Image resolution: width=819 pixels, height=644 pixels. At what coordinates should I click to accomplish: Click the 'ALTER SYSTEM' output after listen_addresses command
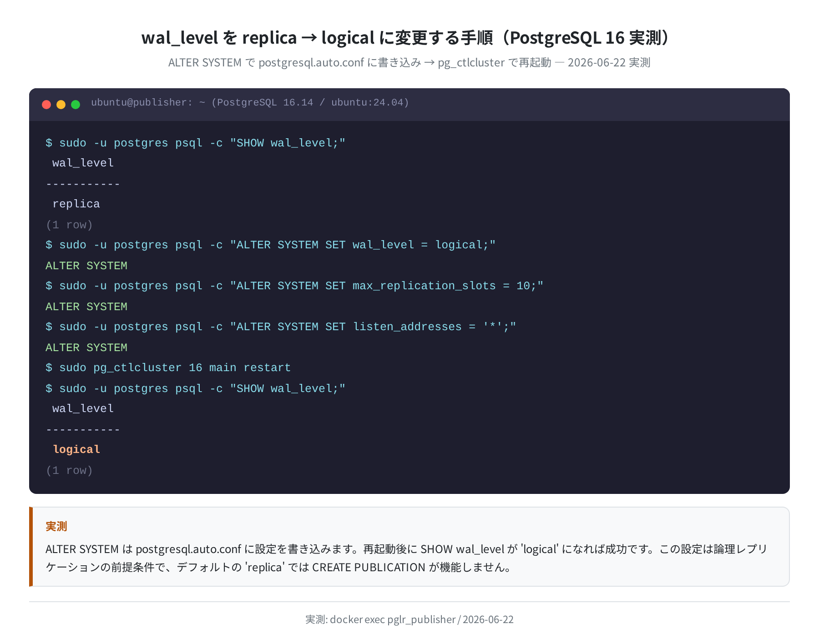click(x=86, y=347)
